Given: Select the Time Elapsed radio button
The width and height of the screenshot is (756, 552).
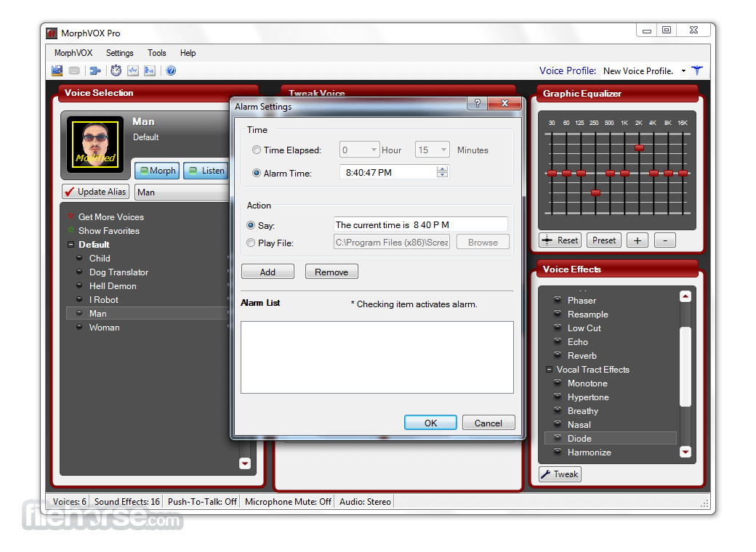Looking at the screenshot, I should pos(257,150).
